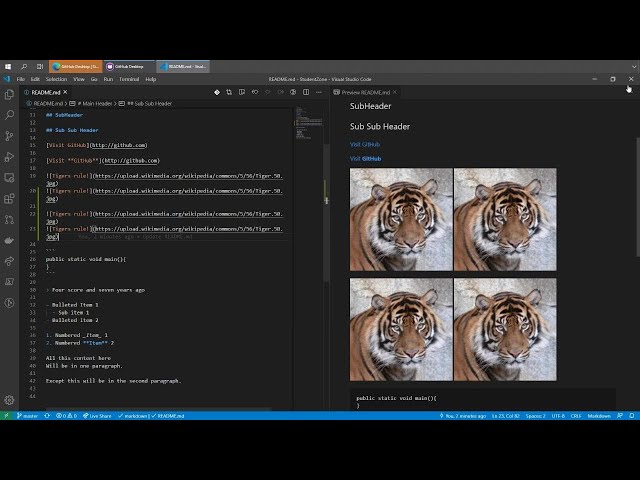Open the Go menu
Viewport: 640px width, 480px height.
pyautogui.click(x=94, y=79)
